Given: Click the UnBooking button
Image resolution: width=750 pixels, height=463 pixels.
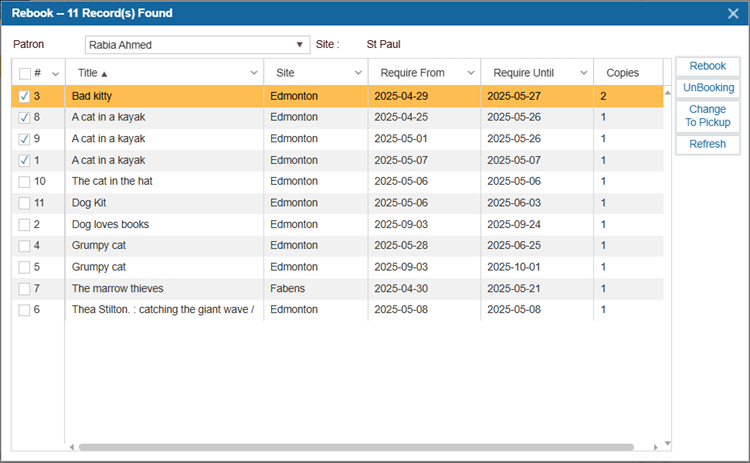Looking at the screenshot, I should click(707, 88).
